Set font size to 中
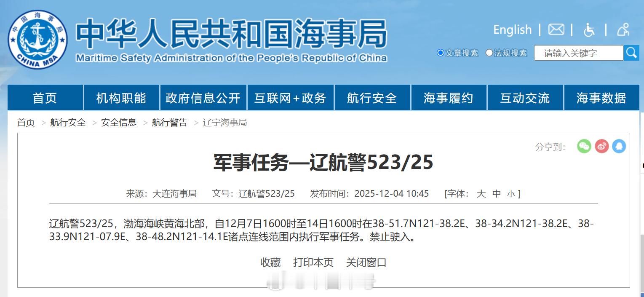The width and height of the screenshot is (644, 297). click(x=497, y=194)
